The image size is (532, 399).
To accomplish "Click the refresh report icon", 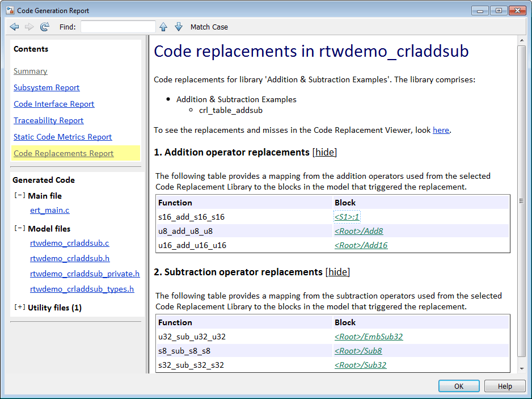I will click(x=45, y=27).
